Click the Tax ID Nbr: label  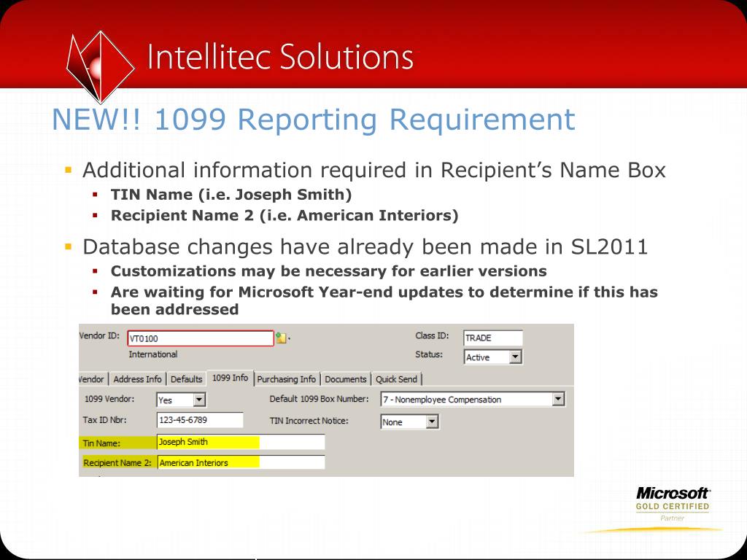[x=104, y=420]
